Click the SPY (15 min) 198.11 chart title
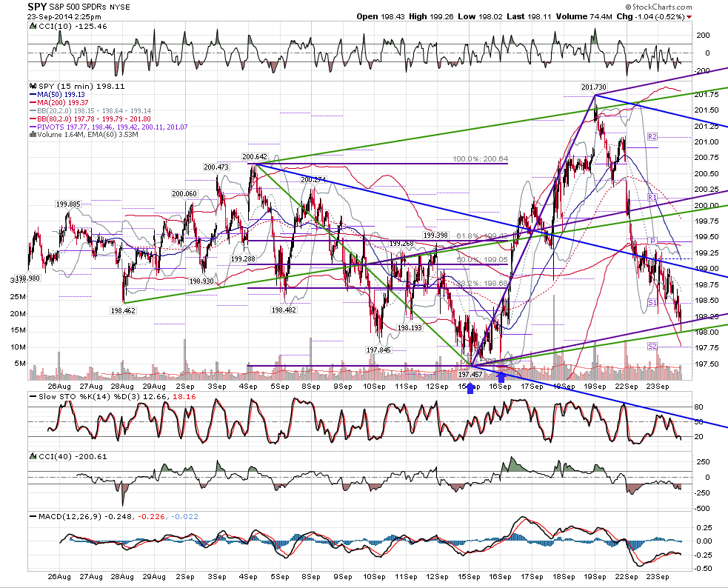 [81, 87]
